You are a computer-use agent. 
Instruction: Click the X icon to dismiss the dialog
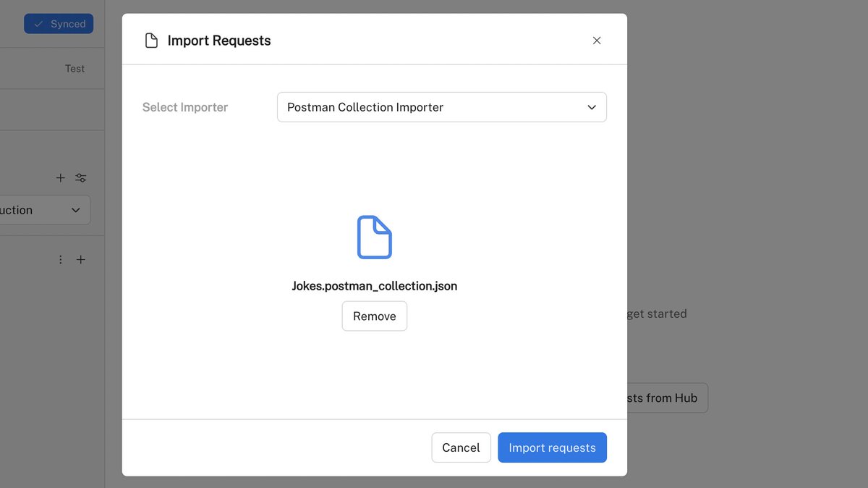(596, 41)
